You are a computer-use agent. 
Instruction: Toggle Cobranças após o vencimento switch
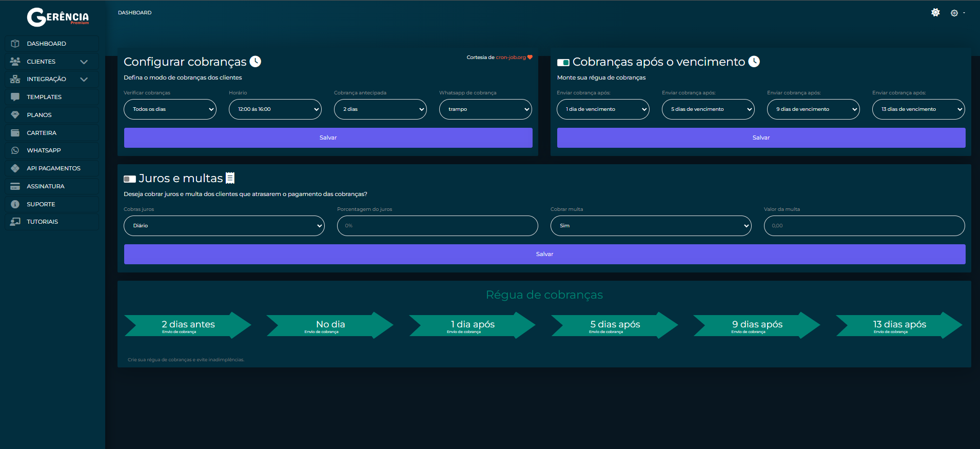(x=563, y=63)
